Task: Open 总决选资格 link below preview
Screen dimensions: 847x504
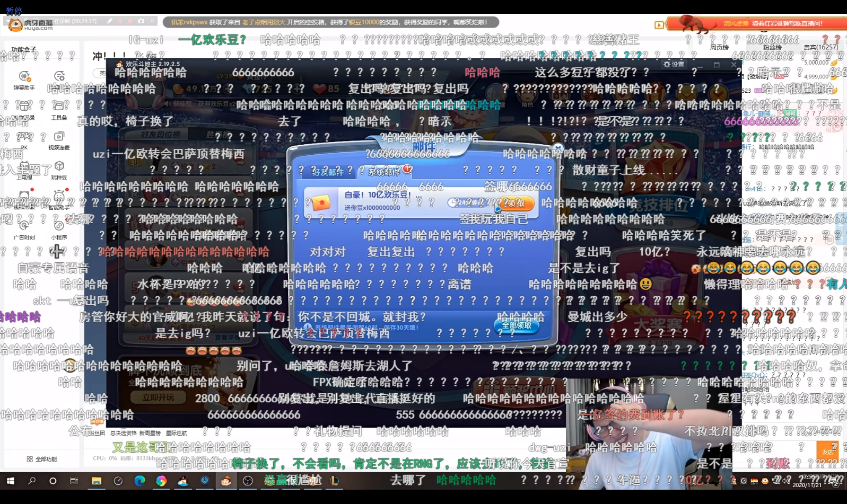Action: click(x=124, y=433)
